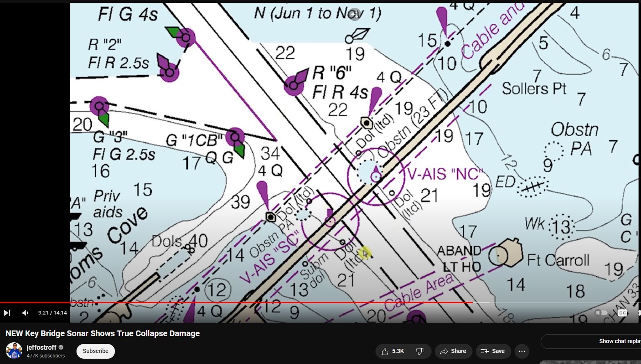
Task: Dislike this video
Action: tap(420, 351)
